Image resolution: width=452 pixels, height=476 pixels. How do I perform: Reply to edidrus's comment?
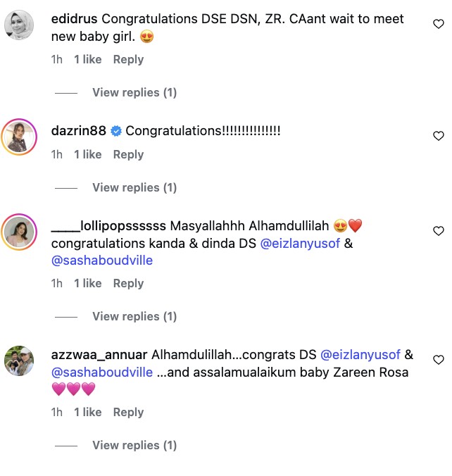tap(128, 60)
